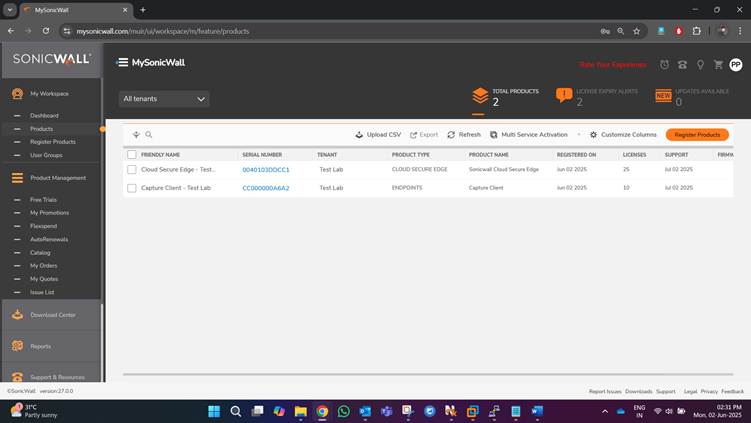
Task: Click the horizontal scrollbar below the table
Action: click(428, 374)
